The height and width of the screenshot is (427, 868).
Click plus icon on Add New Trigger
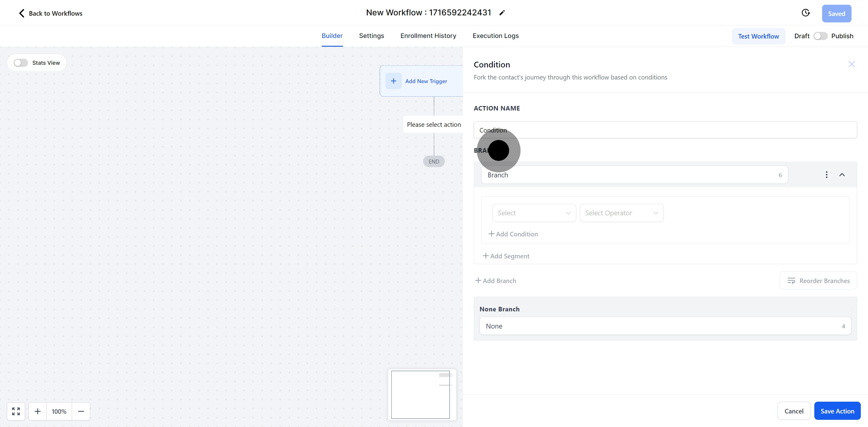point(393,81)
